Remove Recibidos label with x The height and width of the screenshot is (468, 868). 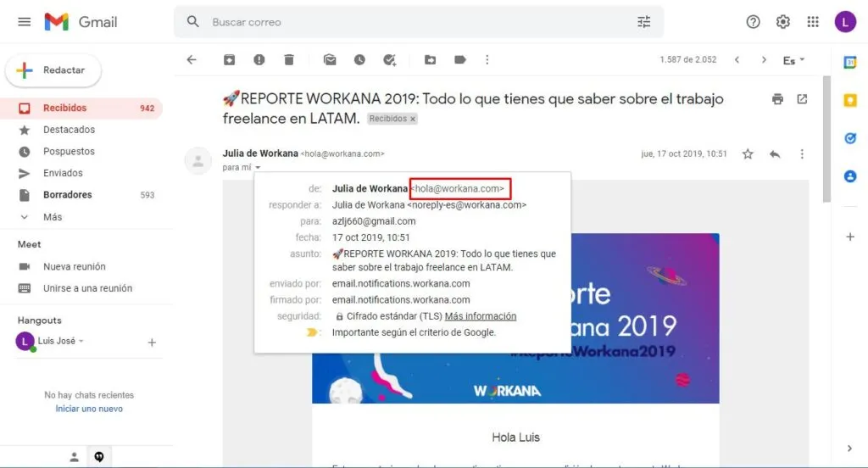tap(413, 119)
